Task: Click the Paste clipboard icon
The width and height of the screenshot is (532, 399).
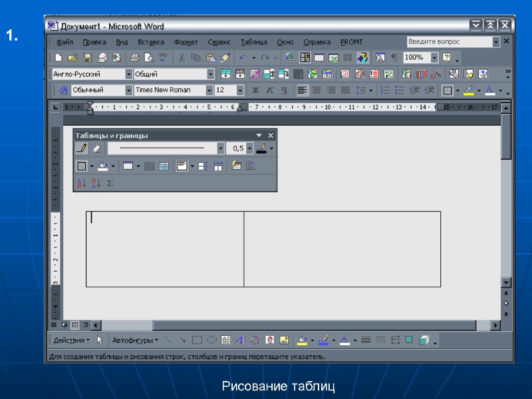Action: click(211, 58)
